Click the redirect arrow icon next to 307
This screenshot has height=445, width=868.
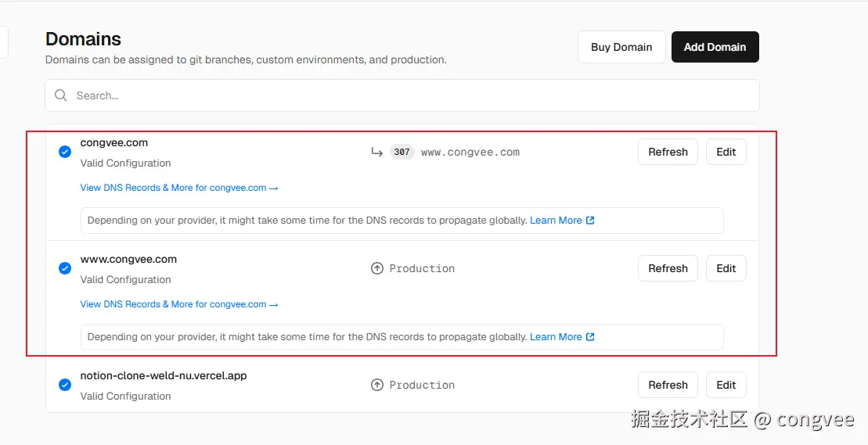(376, 153)
